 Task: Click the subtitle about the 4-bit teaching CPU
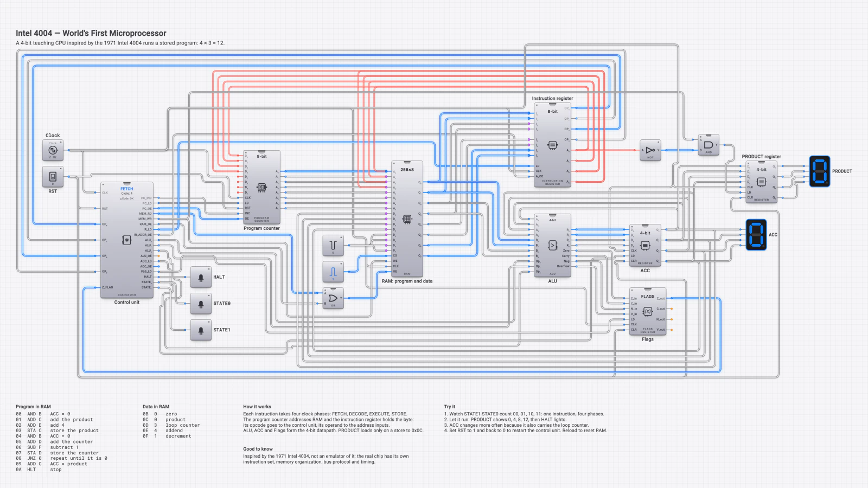click(120, 43)
